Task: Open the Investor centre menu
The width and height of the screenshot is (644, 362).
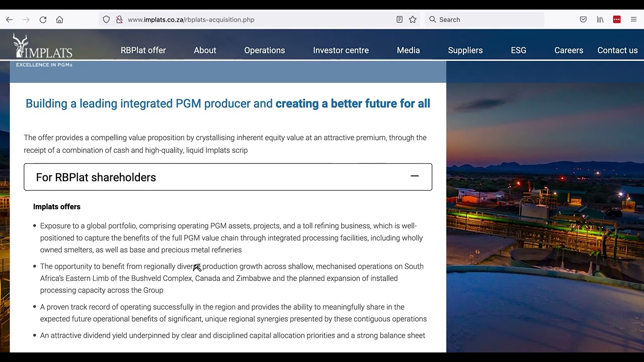Action: tap(341, 50)
